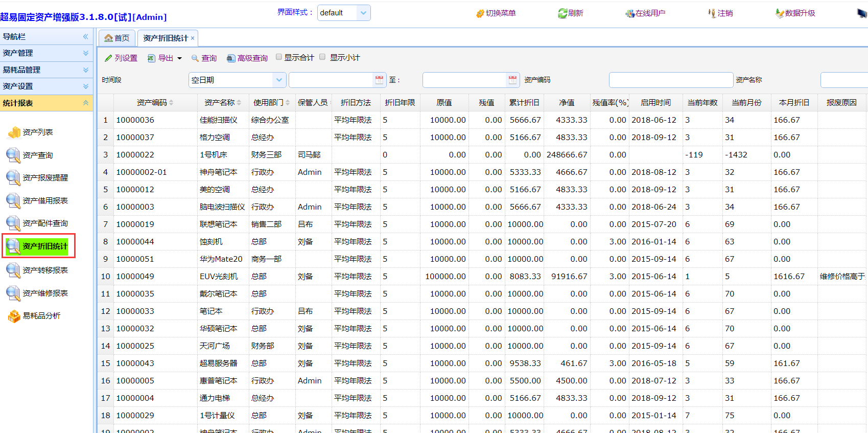
Task: Open the 时间段 空日期 combo box
Action: coord(278,80)
